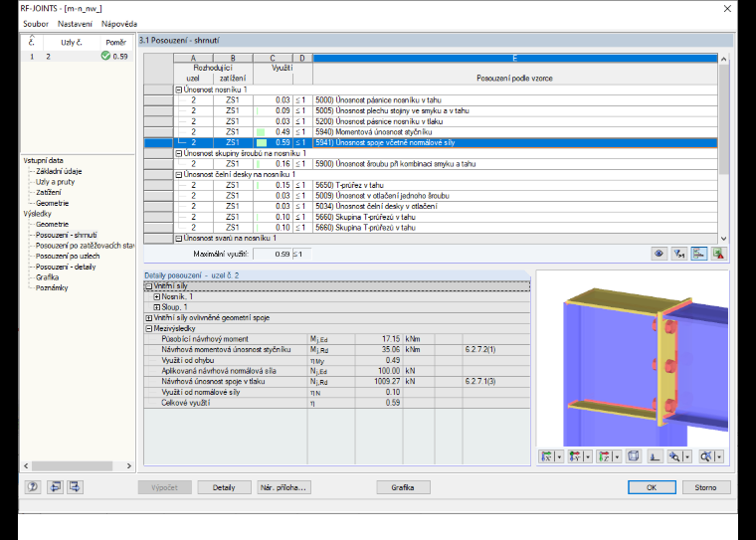This screenshot has width=756, height=540.
Task: Collapse the Únosnost nosníku 1 group
Action: coord(178,90)
